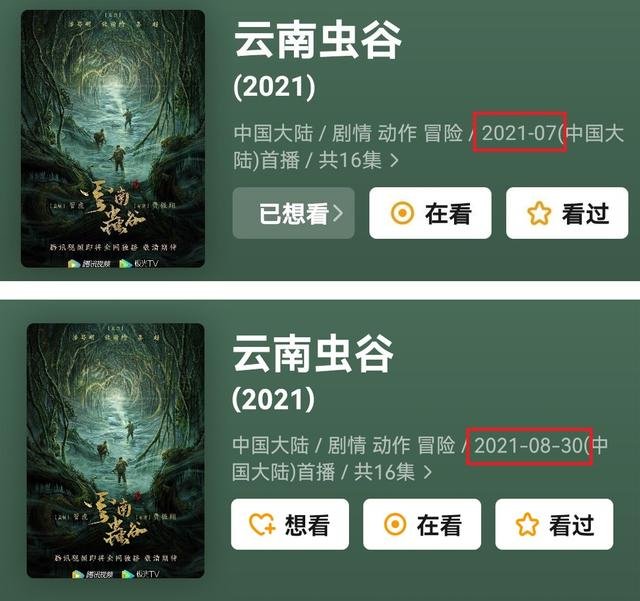Click the star icon on top 看过 button
Screen dimensions: 640x601
click(539, 213)
